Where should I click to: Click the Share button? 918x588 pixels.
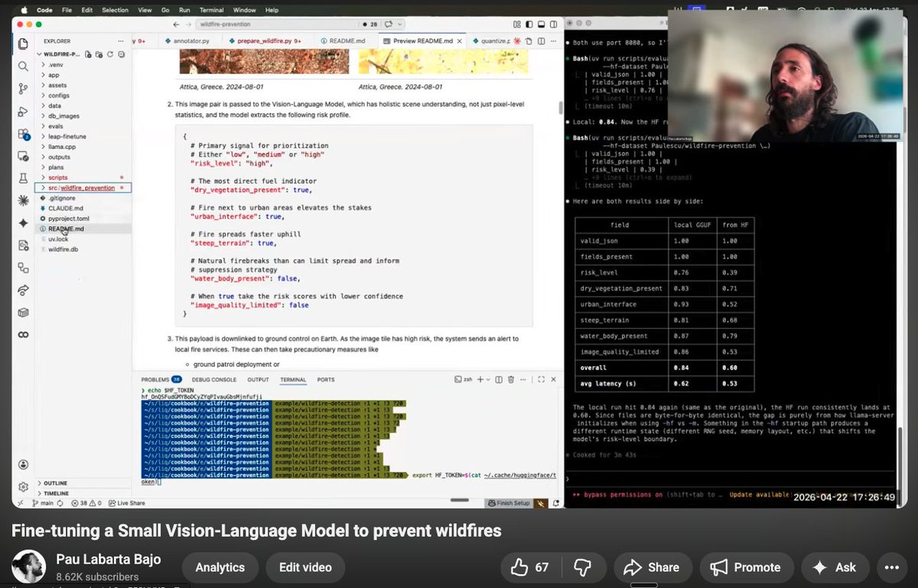click(652, 567)
